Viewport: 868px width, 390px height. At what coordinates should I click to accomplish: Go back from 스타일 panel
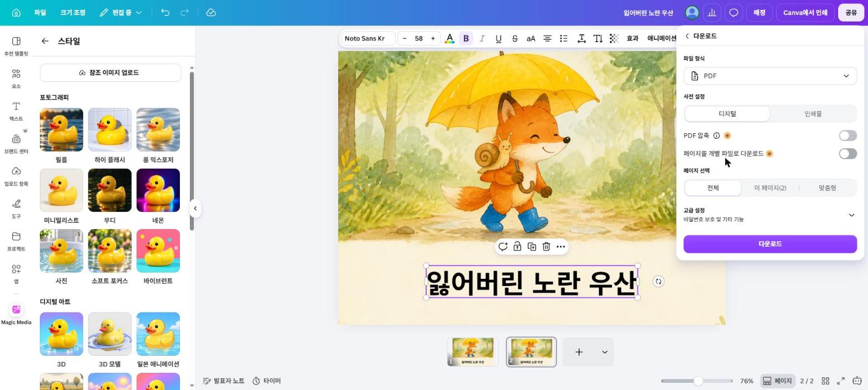point(45,41)
